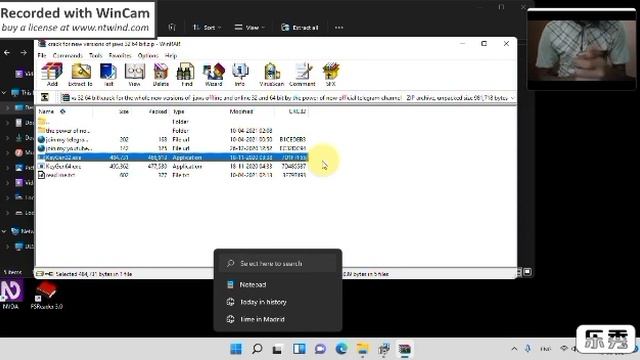The width and height of the screenshot is (640, 360).
Task: Open the Favorites menu
Action: click(x=120, y=55)
